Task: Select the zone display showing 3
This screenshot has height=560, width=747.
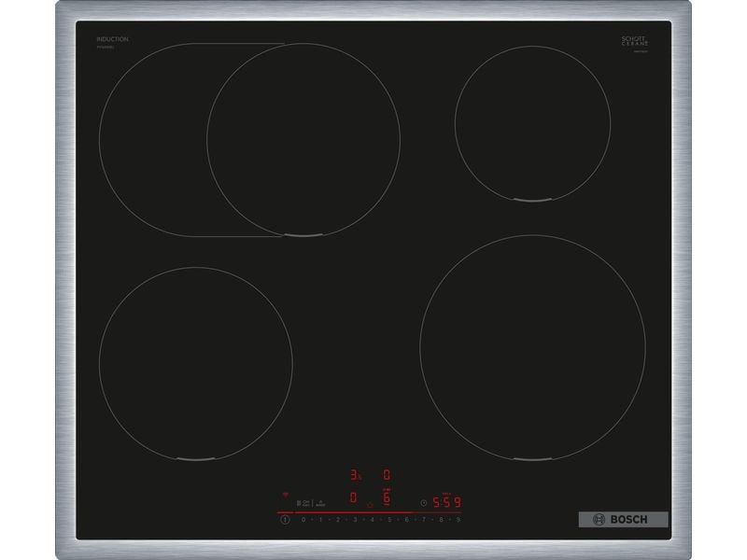Action: pyautogui.click(x=356, y=475)
